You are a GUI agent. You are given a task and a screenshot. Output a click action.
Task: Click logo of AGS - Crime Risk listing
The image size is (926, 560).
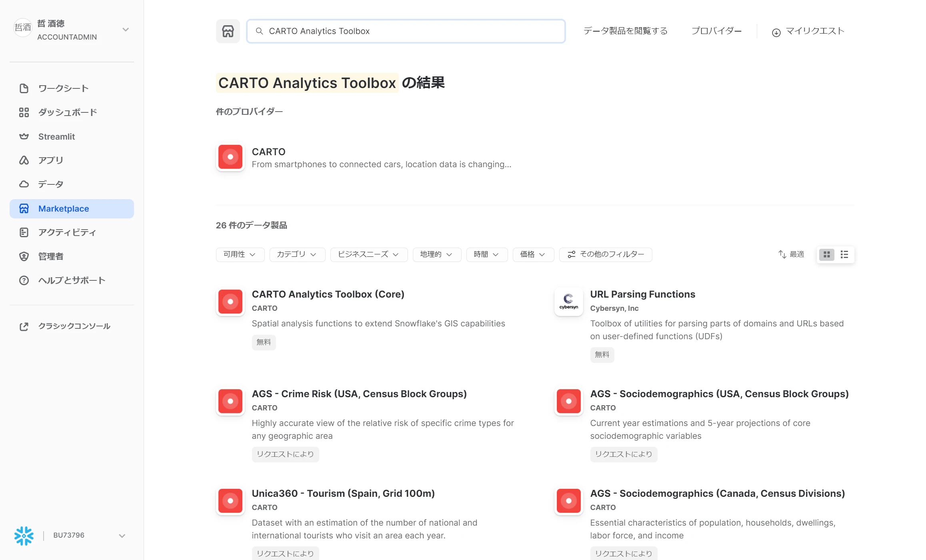tap(230, 401)
